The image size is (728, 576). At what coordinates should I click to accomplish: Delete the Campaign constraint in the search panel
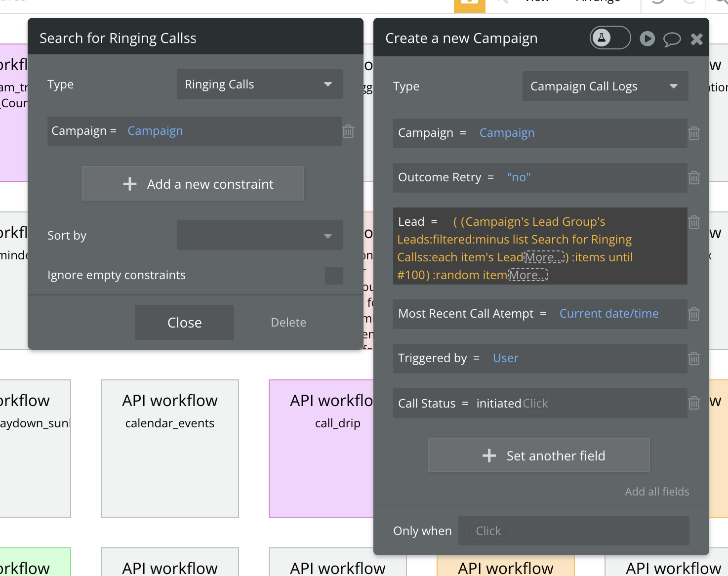point(348,131)
